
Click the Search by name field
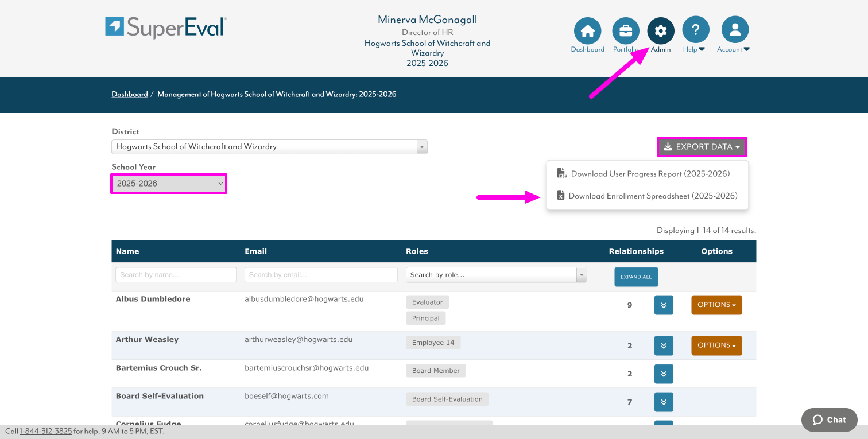tap(176, 275)
